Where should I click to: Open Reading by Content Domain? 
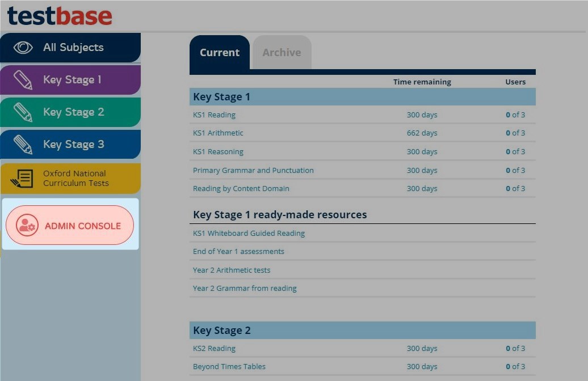click(241, 189)
